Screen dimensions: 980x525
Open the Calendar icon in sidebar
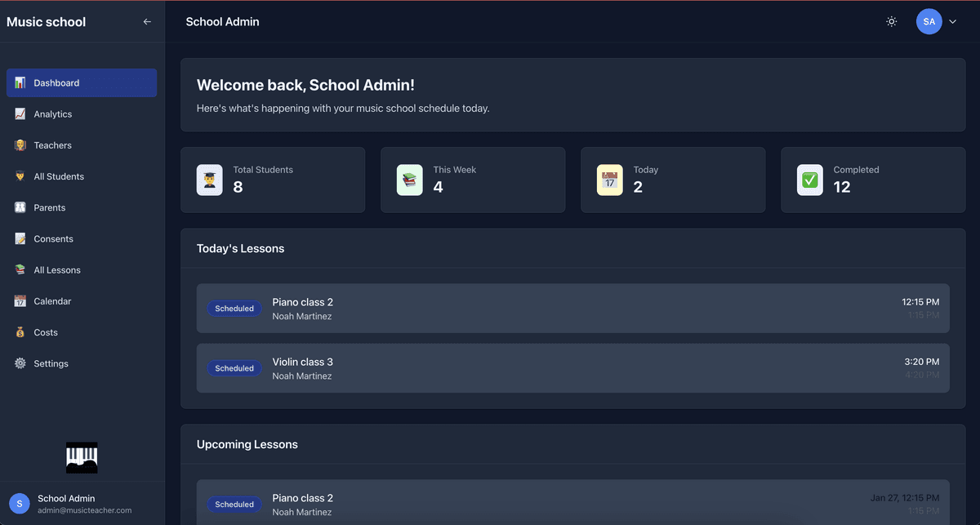20,300
